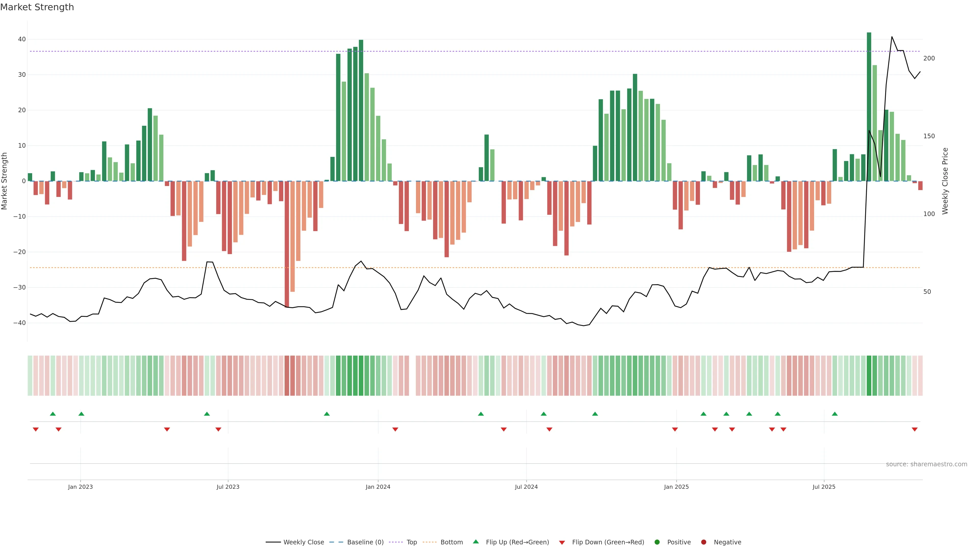Click the deepest red bar near -35

tap(287, 243)
